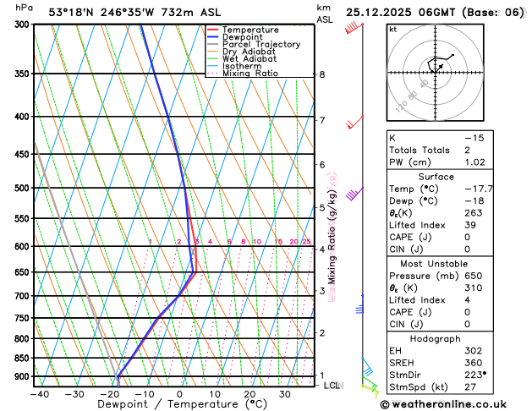532x411 pixels.
Task: Click the red wind barb at 400 hPa
Action: tap(355, 123)
